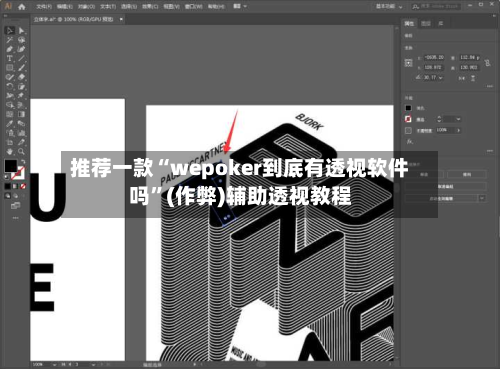500x369 pixels.
Task: Switch to the Libraries panel tab
Action: pos(441,23)
